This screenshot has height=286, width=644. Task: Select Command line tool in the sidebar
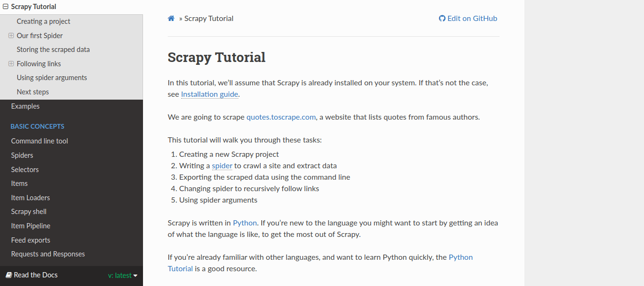(39, 141)
